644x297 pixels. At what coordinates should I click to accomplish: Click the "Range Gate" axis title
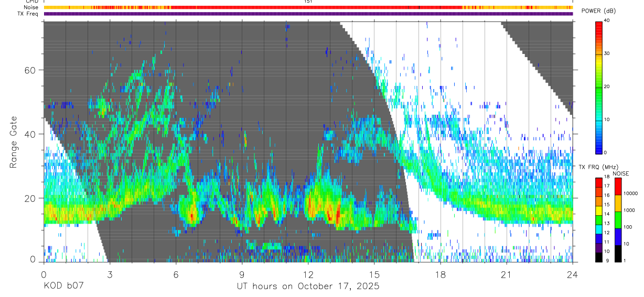14,142
